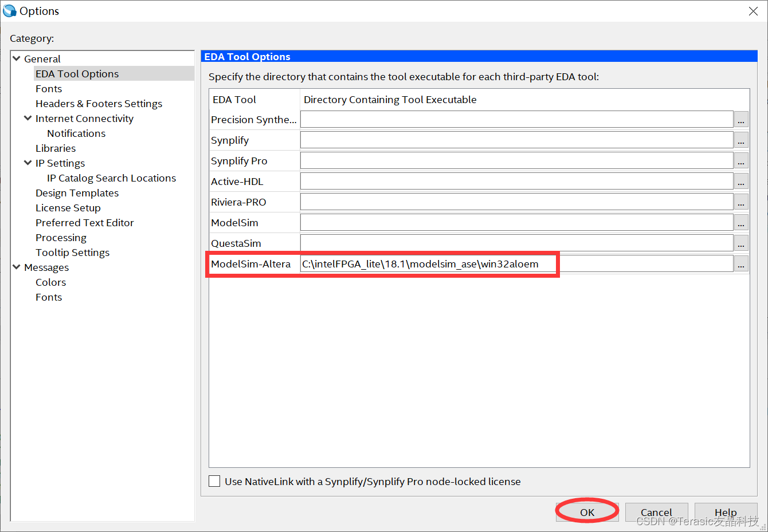Screen dimensions: 768x532
Task: Select the General category label
Action: click(42, 58)
